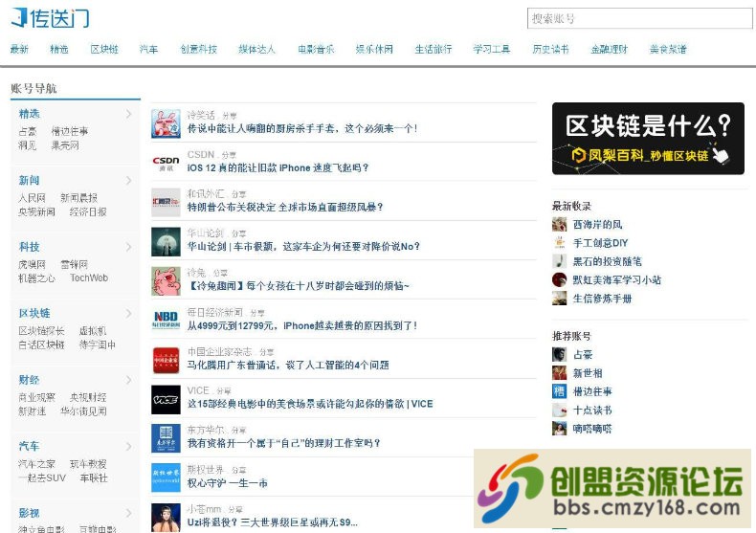
Task: Click avatar beside 新世相
Action: tap(559, 373)
